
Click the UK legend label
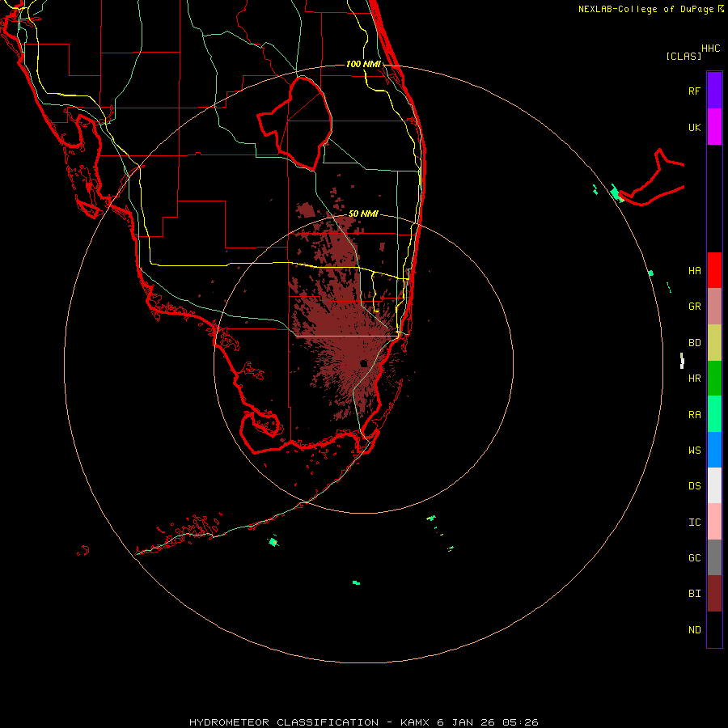(694, 127)
